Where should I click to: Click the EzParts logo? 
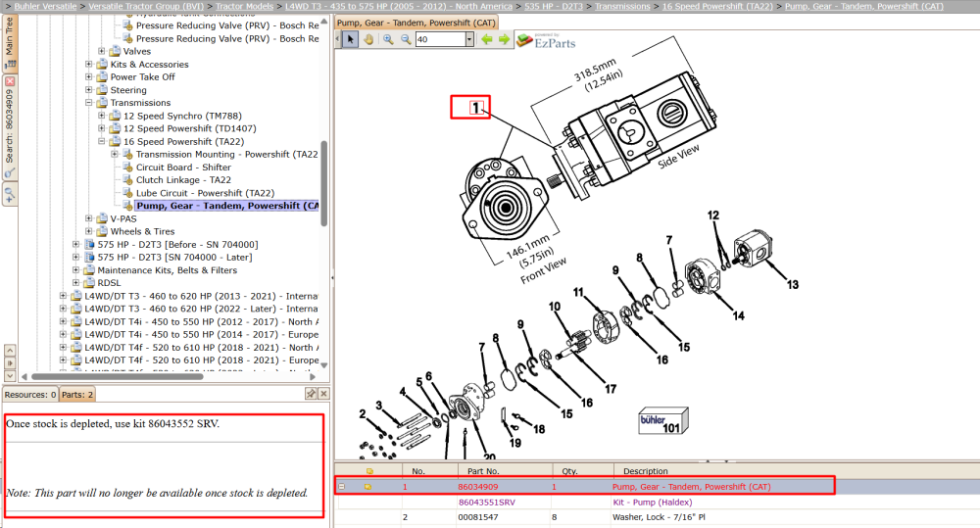(546, 40)
